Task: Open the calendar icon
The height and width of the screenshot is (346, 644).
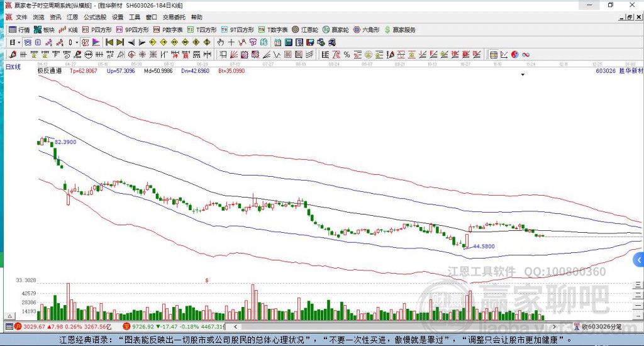Action: pyautogui.click(x=277, y=42)
